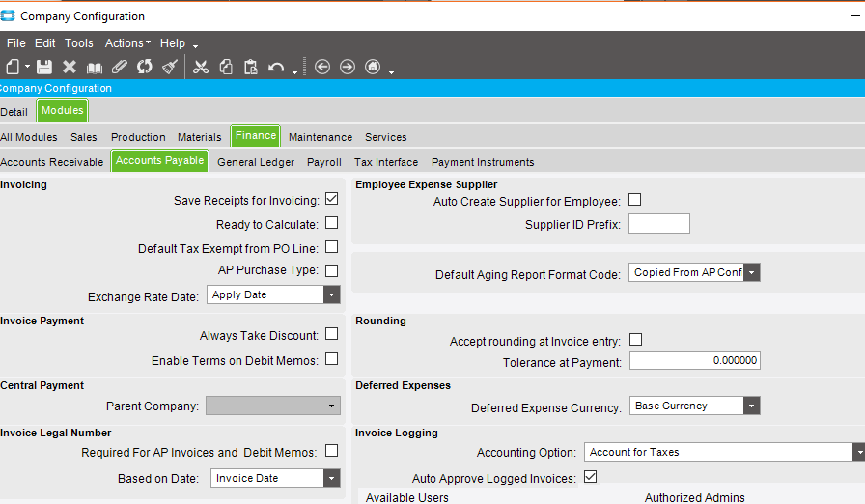Open Default Aging Report Format Code dropdown
The height and width of the screenshot is (504, 865).
[x=751, y=272]
